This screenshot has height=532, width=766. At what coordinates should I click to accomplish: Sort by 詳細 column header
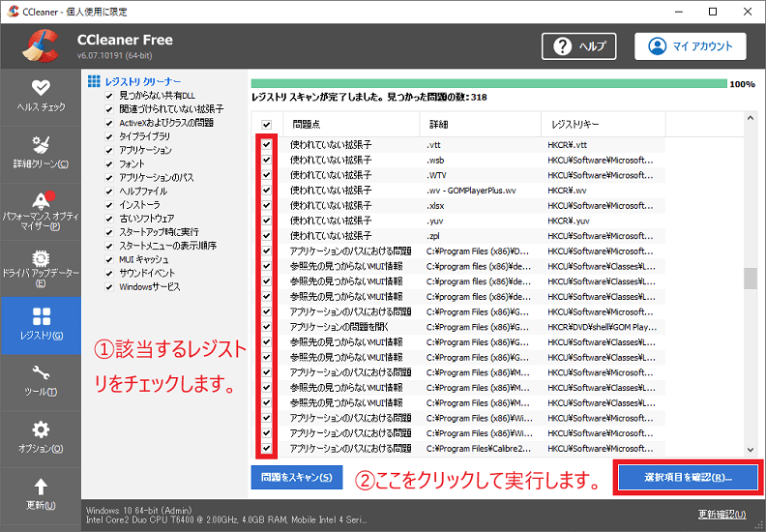(x=481, y=125)
